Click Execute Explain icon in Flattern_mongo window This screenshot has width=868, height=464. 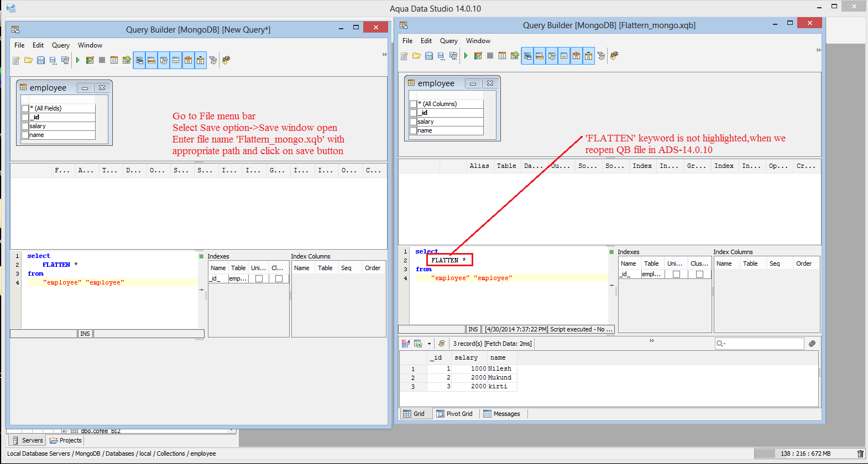point(478,56)
